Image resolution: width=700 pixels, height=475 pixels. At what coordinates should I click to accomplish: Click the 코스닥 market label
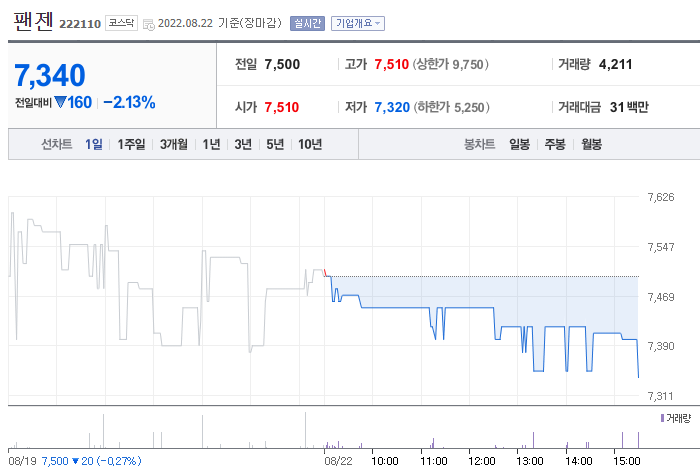[121, 23]
